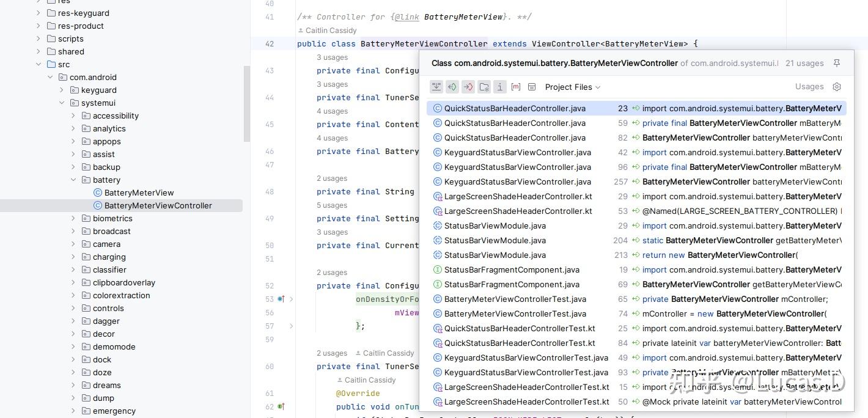Open the @link reference in the Javadoc comment
868x418 pixels.
(407, 16)
